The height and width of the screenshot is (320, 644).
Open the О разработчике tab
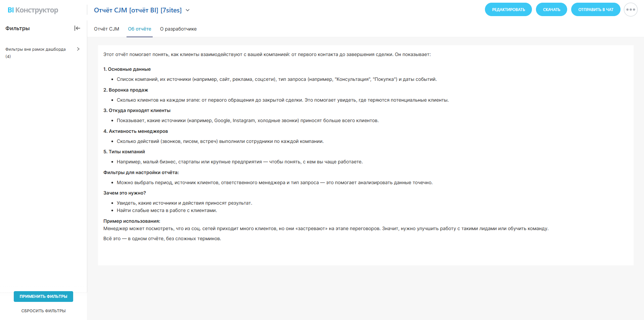coord(178,29)
